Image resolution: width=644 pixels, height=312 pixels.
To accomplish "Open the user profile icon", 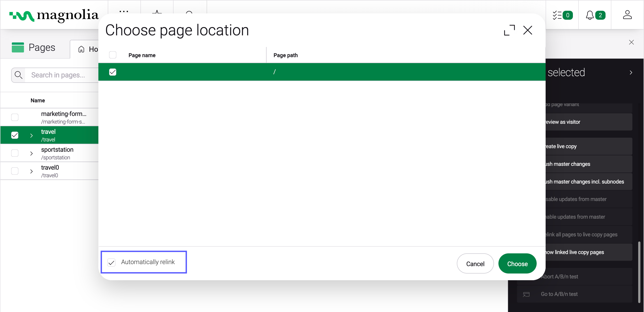I will (627, 15).
